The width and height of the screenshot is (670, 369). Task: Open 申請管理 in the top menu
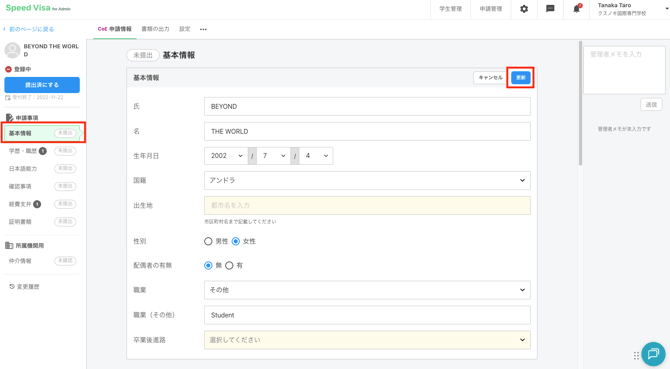point(491,9)
